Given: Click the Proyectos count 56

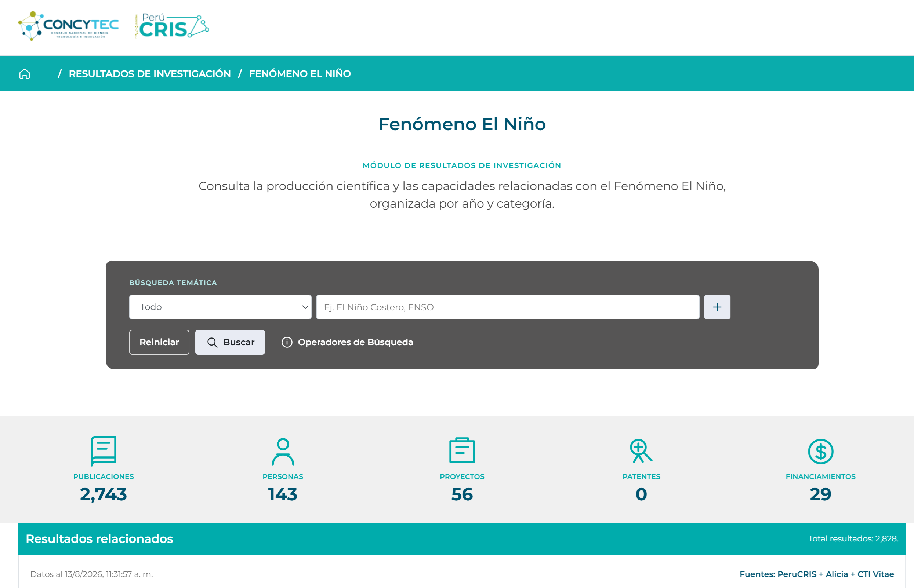Looking at the screenshot, I should tap(462, 494).
